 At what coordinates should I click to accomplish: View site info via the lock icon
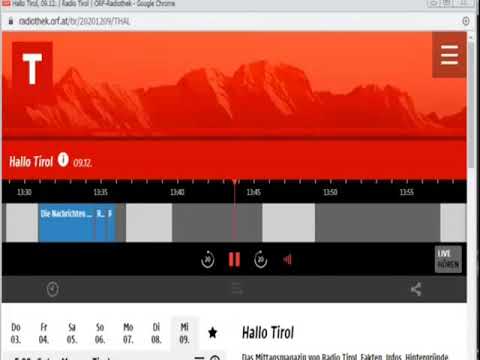pyautogui.click(x=11, y=21)
